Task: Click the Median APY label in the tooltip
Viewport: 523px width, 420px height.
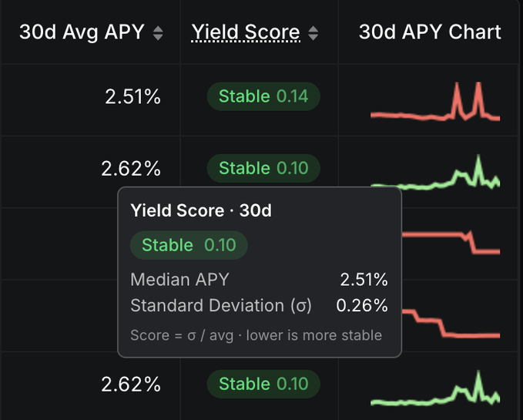Action: pyautogui.click(x=179, y=280)
